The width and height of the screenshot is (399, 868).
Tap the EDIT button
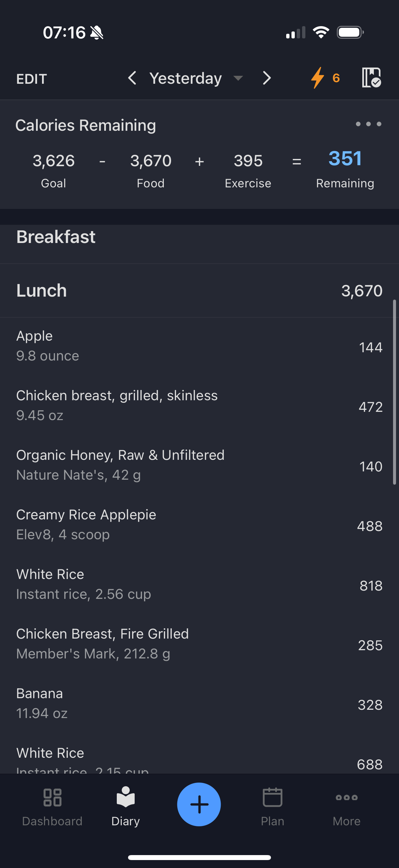pyautogui.click(x=31, y=79)
